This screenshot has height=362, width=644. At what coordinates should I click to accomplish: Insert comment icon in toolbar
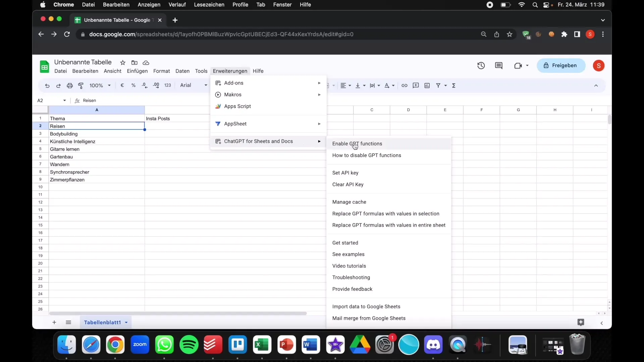(416, 85)
